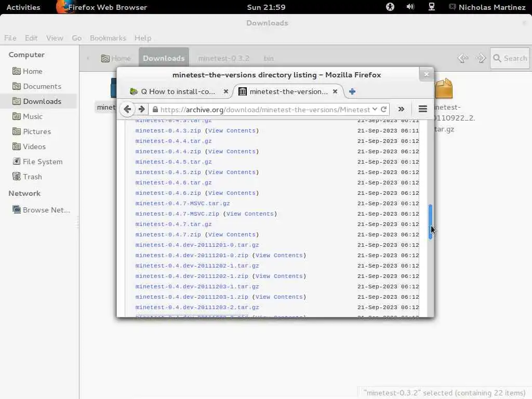Download minetest-0.4.5.tar.gz
The image size is (532, 399).
(174, 162)
